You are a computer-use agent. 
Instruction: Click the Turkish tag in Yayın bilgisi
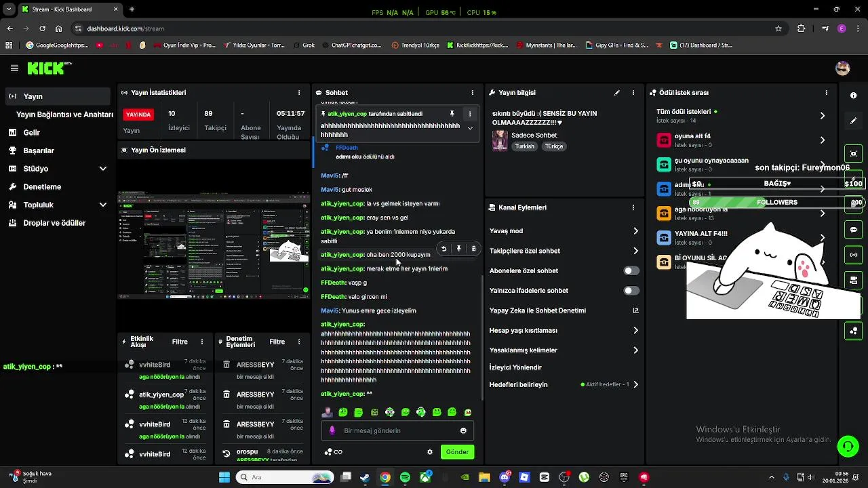coord(524,146)
